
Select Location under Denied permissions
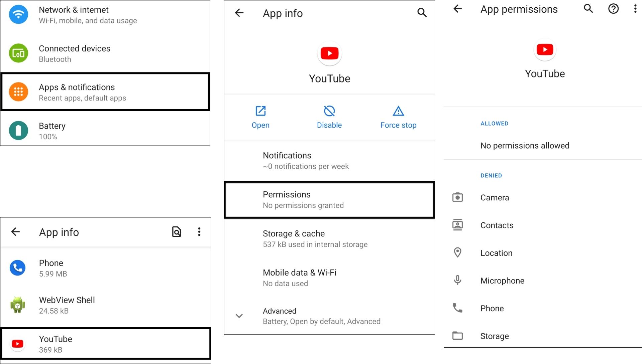pos(543,253)
